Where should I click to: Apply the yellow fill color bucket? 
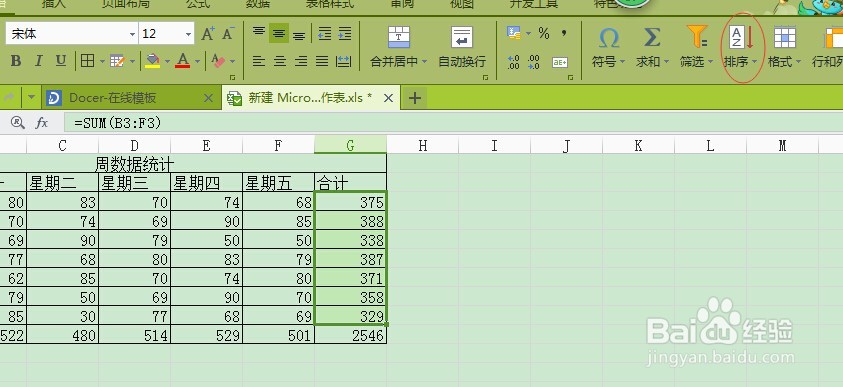(153, 61)
